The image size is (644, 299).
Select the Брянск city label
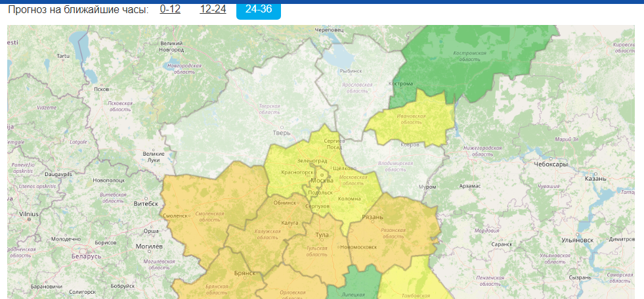(x=245, y=273)
